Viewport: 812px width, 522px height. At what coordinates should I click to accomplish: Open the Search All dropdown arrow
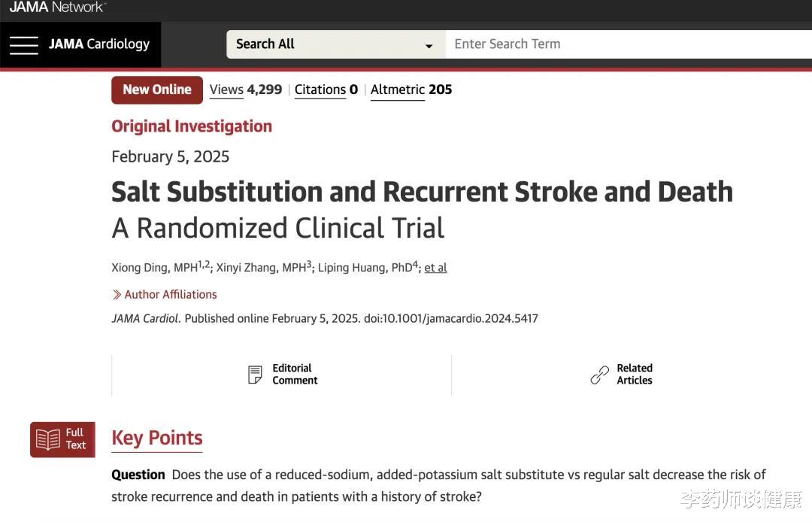coord(429,45)
